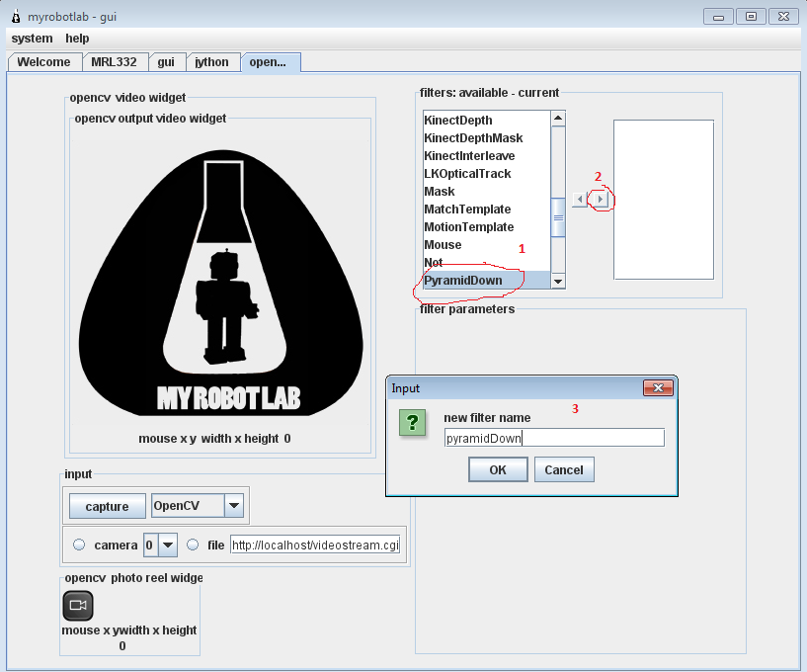The height and width of the screenshot is (672, 807).
Task: Click the myrobotlab title bar icon
Action: point(16,17)
